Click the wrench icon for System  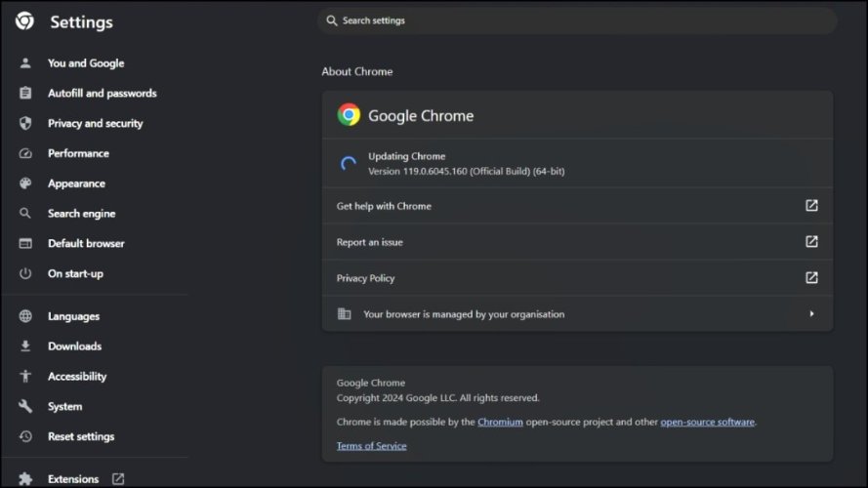[x=25, y=406]
